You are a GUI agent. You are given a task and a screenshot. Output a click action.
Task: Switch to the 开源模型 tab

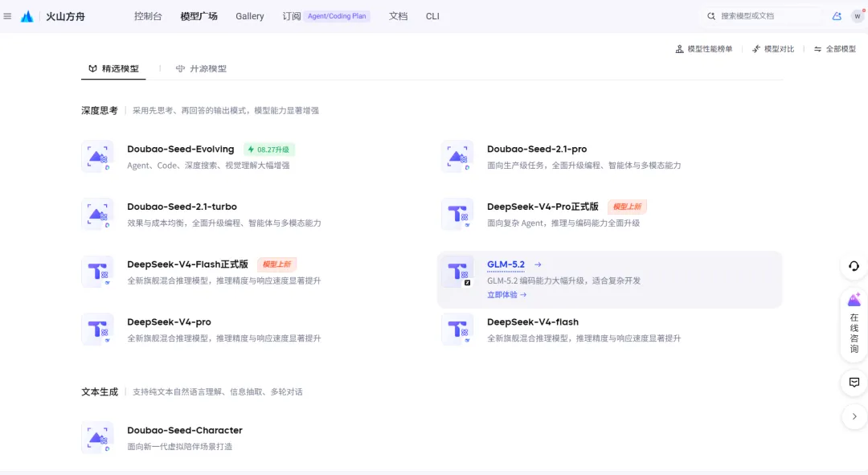[x=201, y=68]
